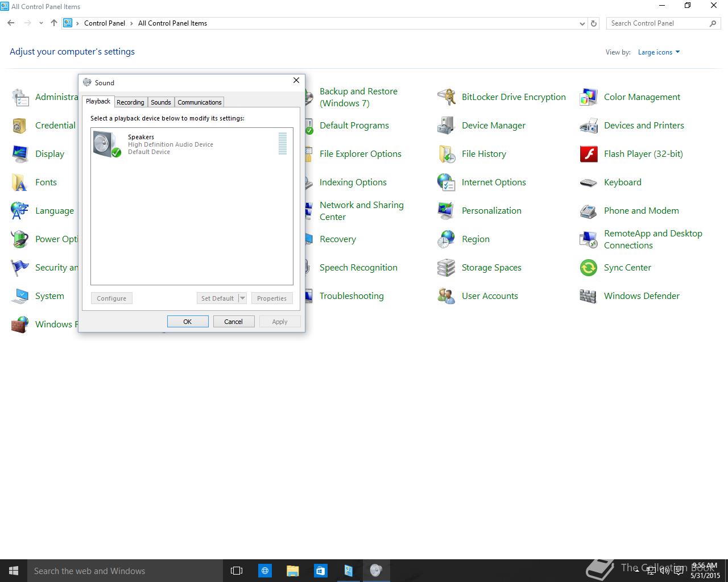Open the Storage Spaces icon
This screenshot has width=728, height=582.
(446, 268)
